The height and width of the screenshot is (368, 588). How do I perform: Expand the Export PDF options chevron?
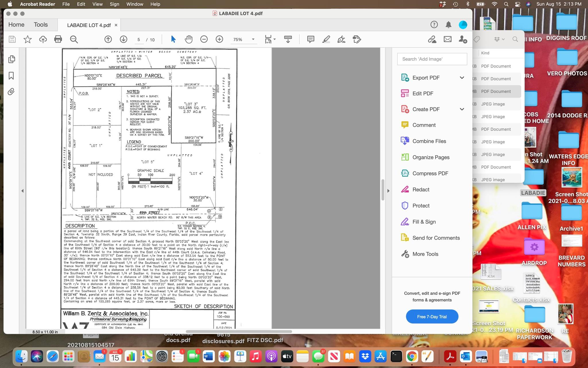coord(462,78)
